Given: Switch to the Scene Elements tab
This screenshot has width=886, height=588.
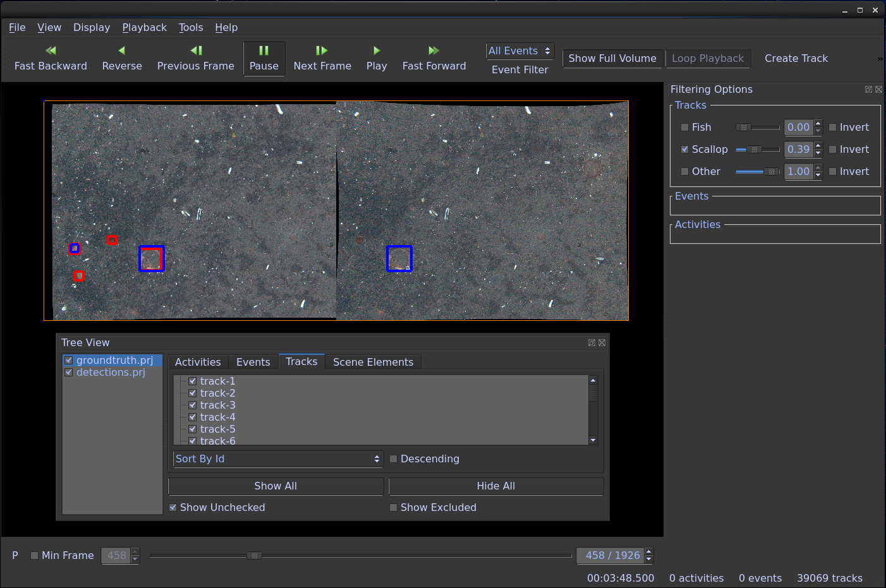Looking at the screenshot, I should (373, 361).
